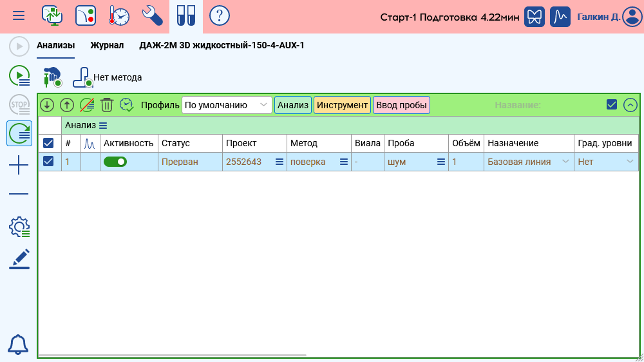Open the Профиль dropdown
The height and width of the screenshot is (362, 644).
227,105
